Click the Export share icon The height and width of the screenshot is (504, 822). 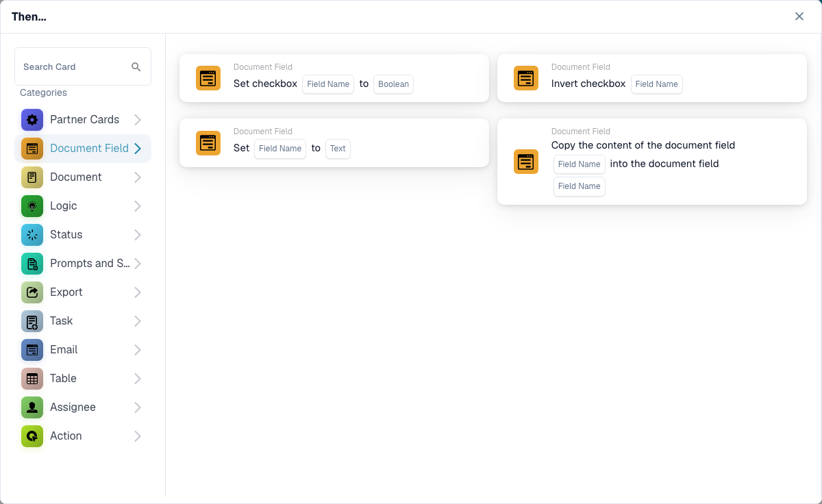[x=32, y=292]
